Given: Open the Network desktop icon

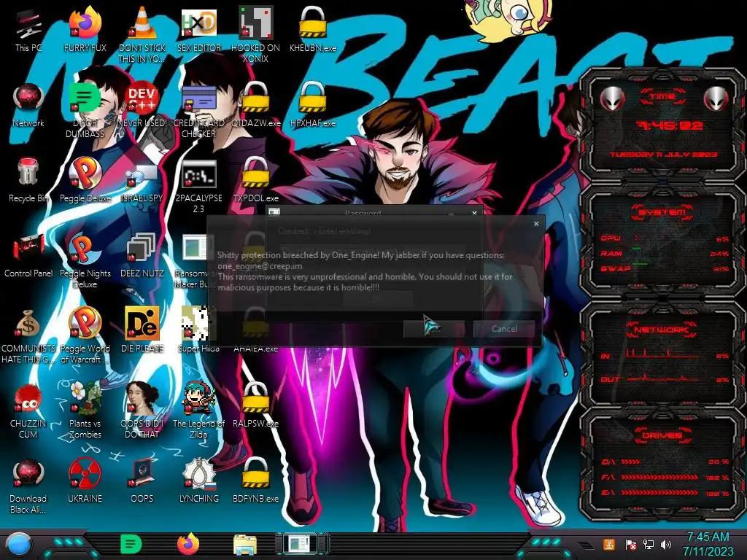Looking at the screenshot, I should [x=28, y=105].
